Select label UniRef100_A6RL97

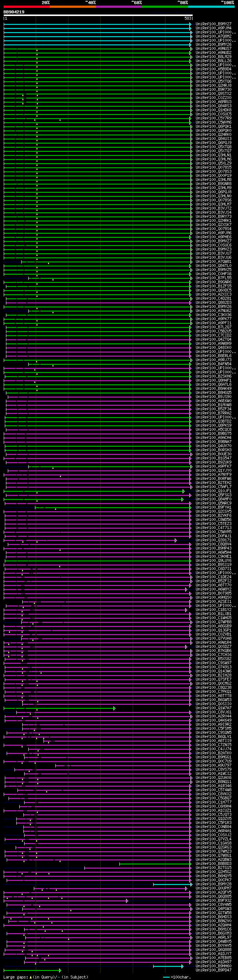coord(214,938)
